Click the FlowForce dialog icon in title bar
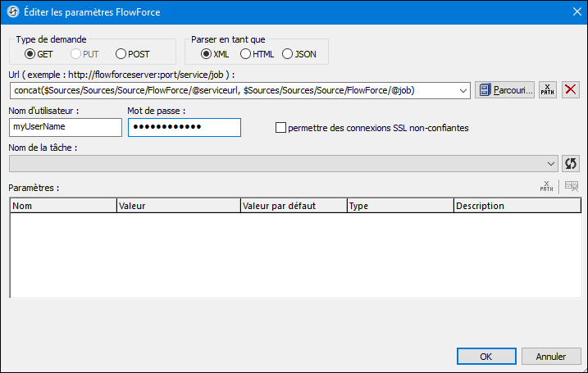The width and height of the screenshot is (588, 373). (x=12, y=11)
